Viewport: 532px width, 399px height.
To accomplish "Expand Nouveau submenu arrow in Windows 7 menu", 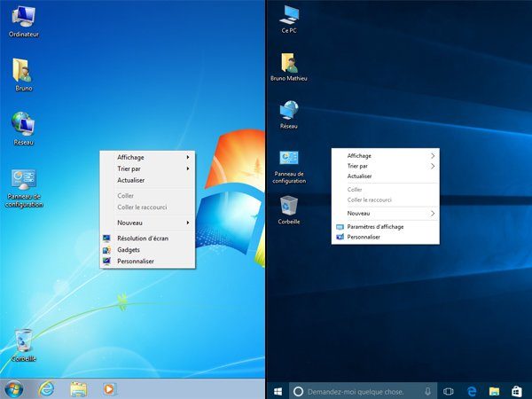I will point(188,223).
